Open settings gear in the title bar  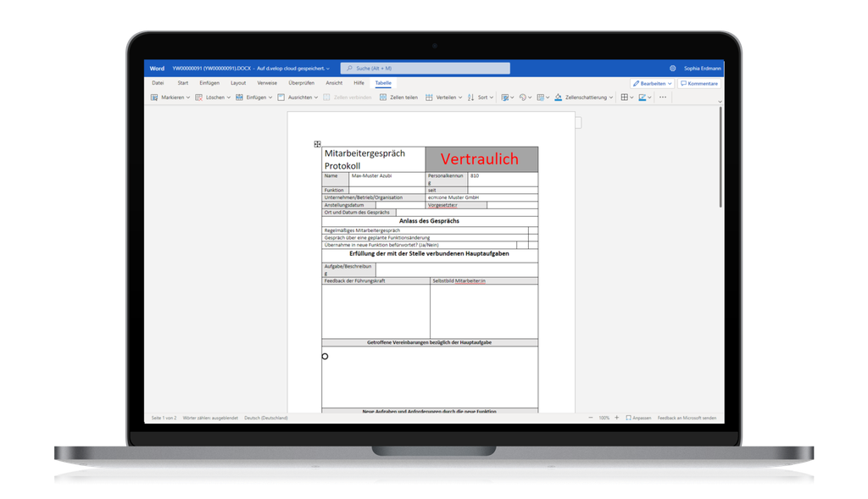click(x=672, y=69)
